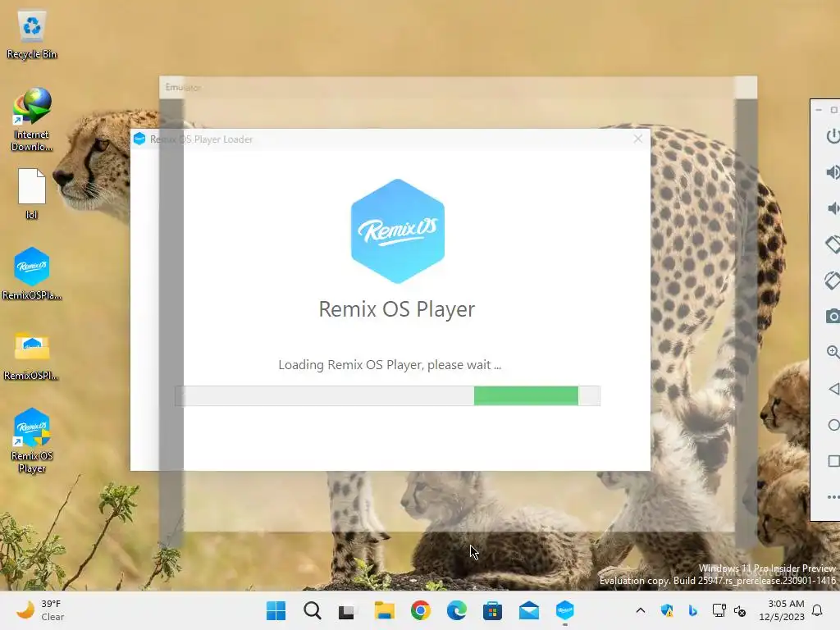Click the Remix OS Player taskbar icon
840x630 pixels.
[x=564, y=610]
